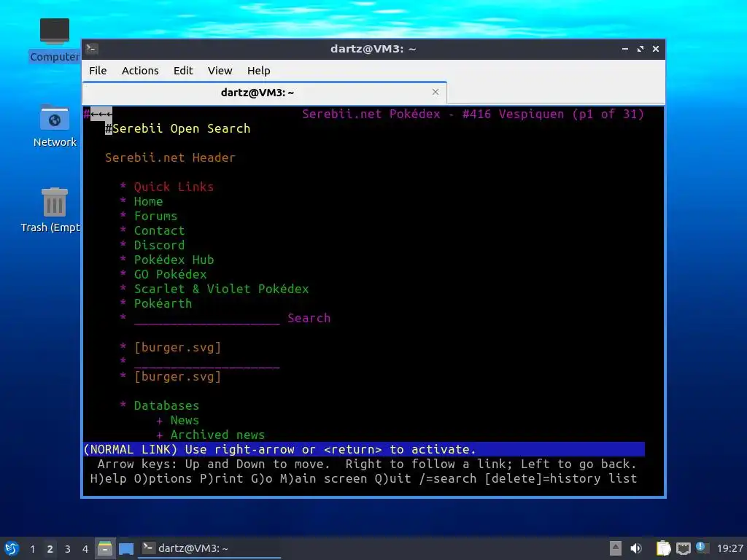Viewport: 747px width, 560px height.
Task: Follow the Databases link
Action: [x=167, y=405]
